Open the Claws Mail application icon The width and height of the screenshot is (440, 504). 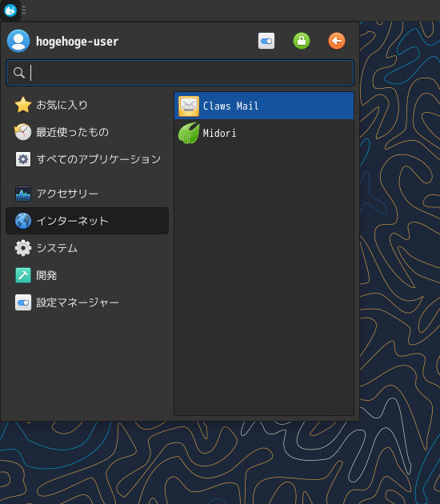[189, 106]
